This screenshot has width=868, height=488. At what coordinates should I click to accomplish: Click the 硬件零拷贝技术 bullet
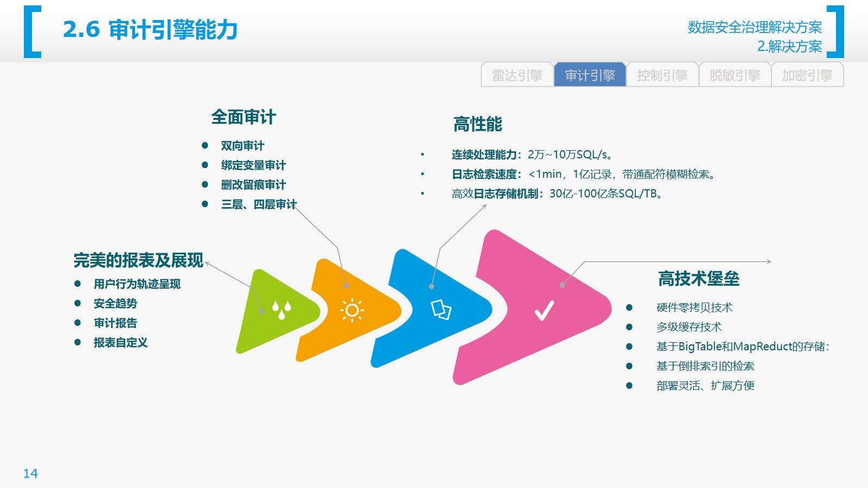694,308
